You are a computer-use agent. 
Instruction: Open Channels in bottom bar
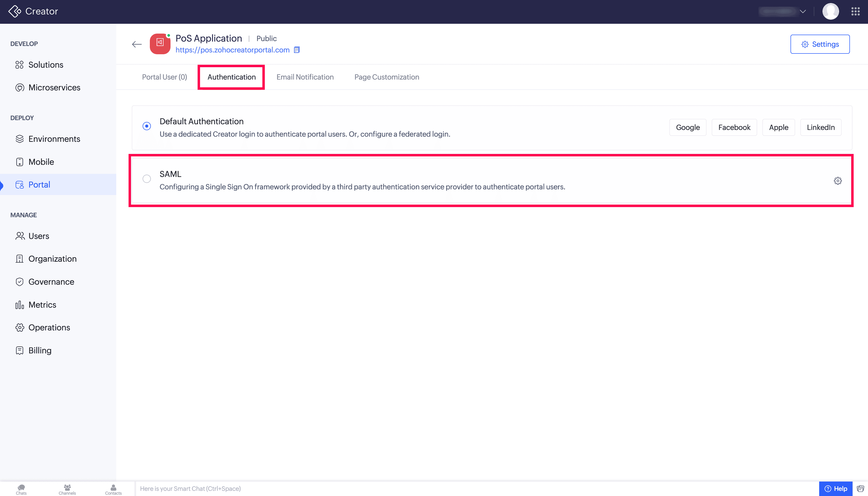click(67, 489)
